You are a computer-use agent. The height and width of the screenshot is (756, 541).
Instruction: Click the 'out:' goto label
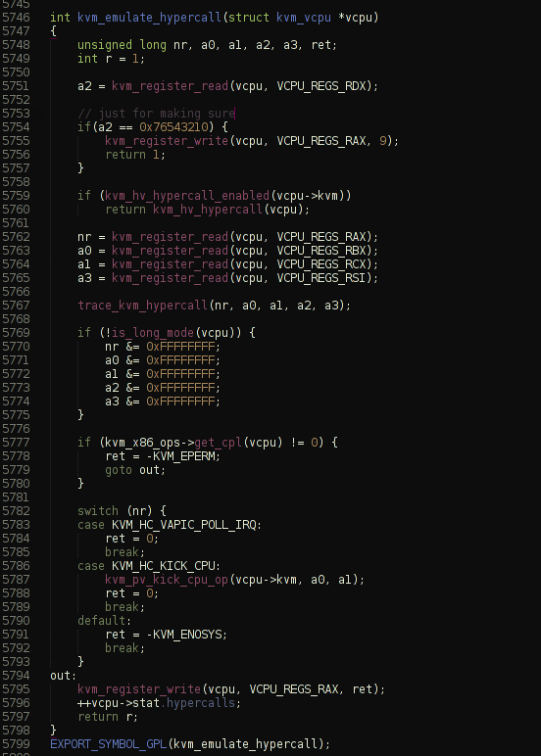(64, 676)
